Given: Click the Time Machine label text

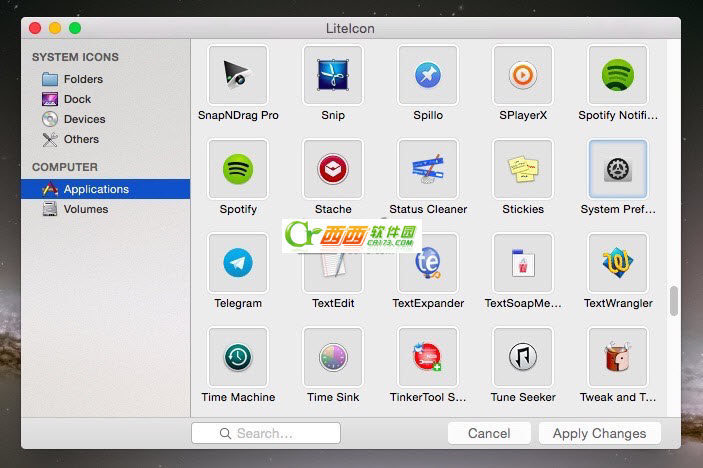Looking at the screenshot, I should tap(238, 397).
